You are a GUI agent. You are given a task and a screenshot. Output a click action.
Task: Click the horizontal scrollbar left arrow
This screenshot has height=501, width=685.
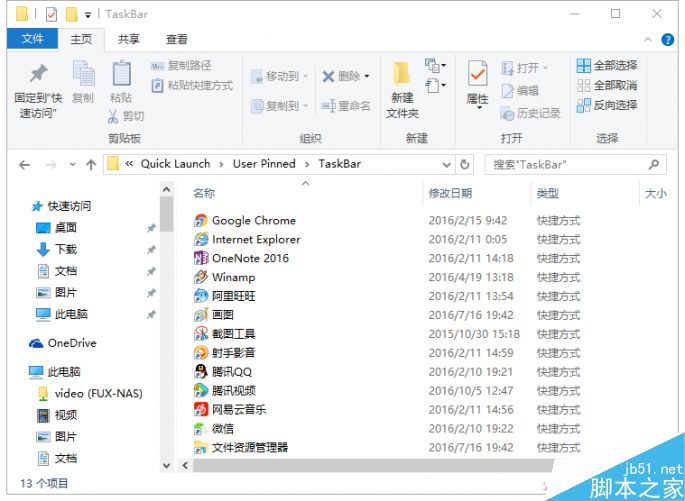185,466
